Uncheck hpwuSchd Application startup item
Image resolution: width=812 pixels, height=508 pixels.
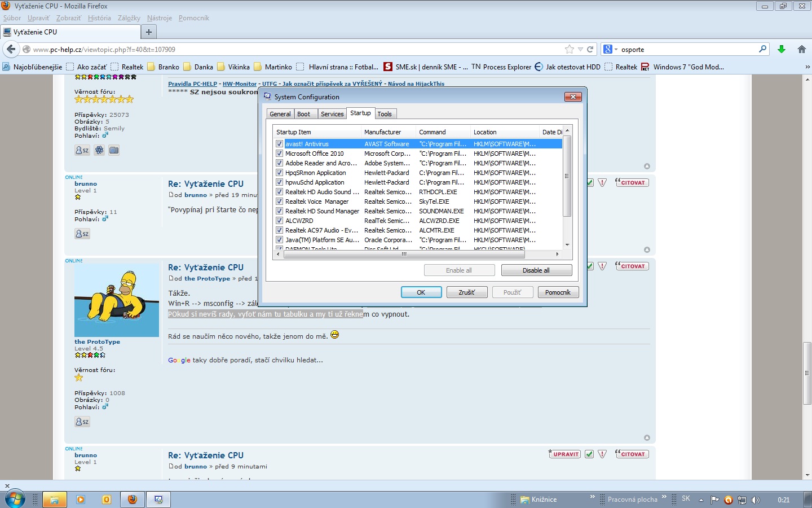(x=279, y=182)
